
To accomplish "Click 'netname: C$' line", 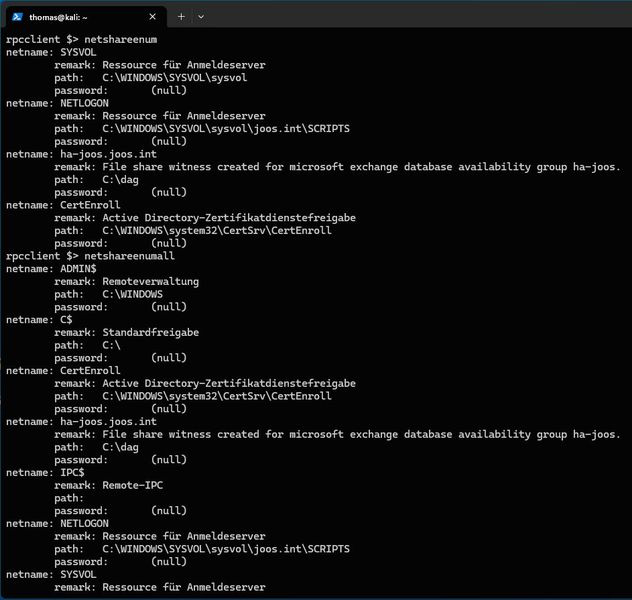I will [39, 320].
